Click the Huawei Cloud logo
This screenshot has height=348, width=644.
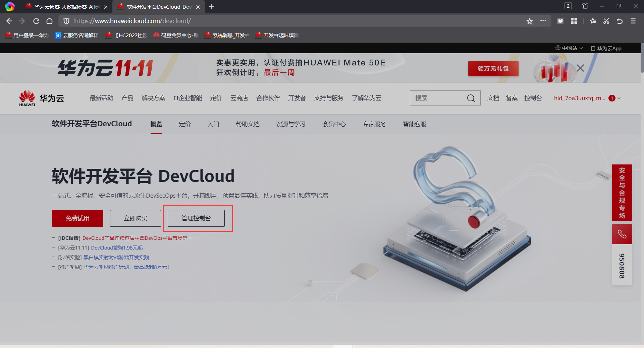[42, 98]
